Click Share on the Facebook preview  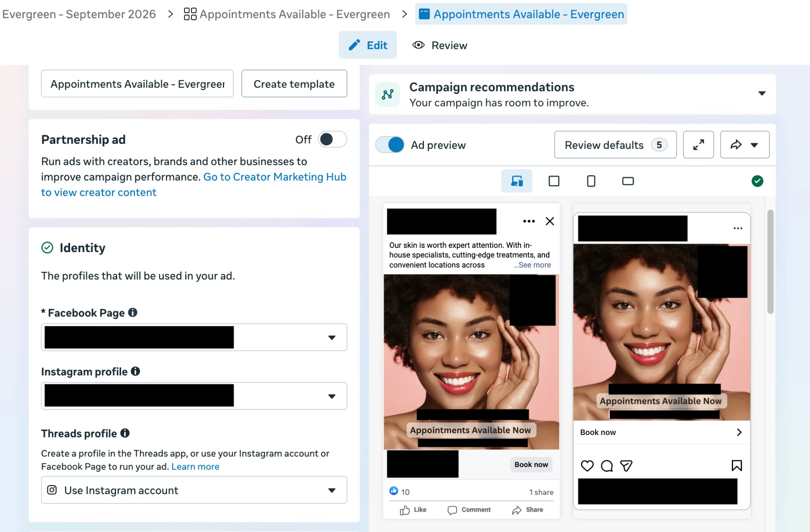point(527,510)
